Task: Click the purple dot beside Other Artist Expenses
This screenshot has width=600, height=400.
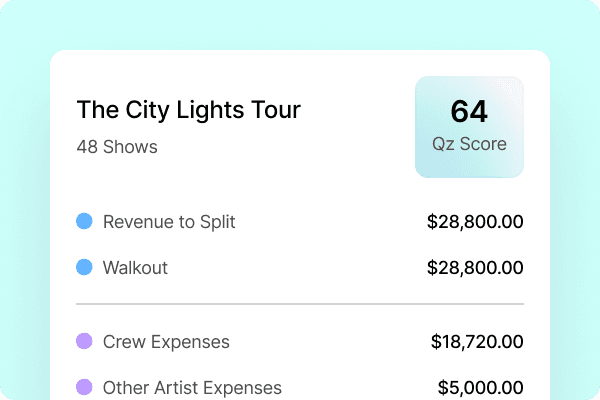Action: point(85,387)
